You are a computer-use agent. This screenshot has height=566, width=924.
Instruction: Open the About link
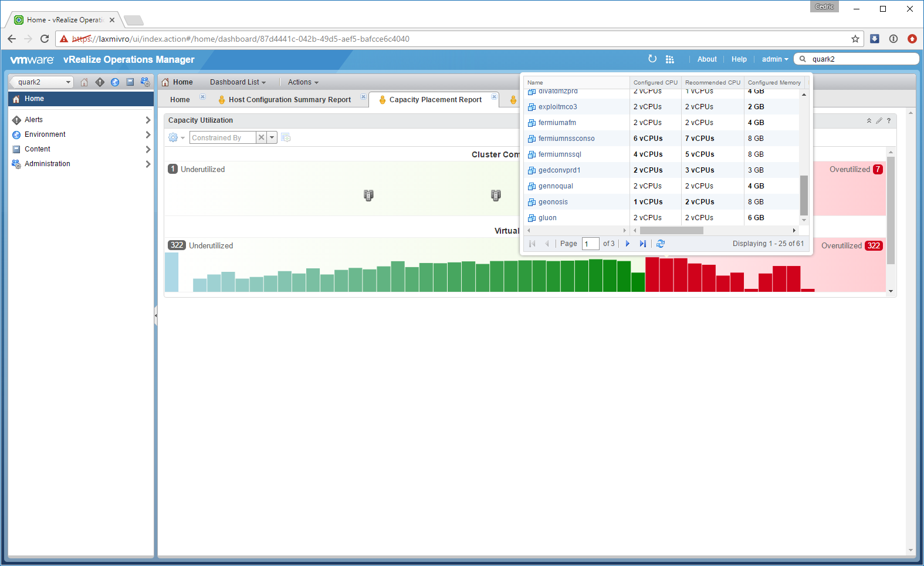click(707, 59)
